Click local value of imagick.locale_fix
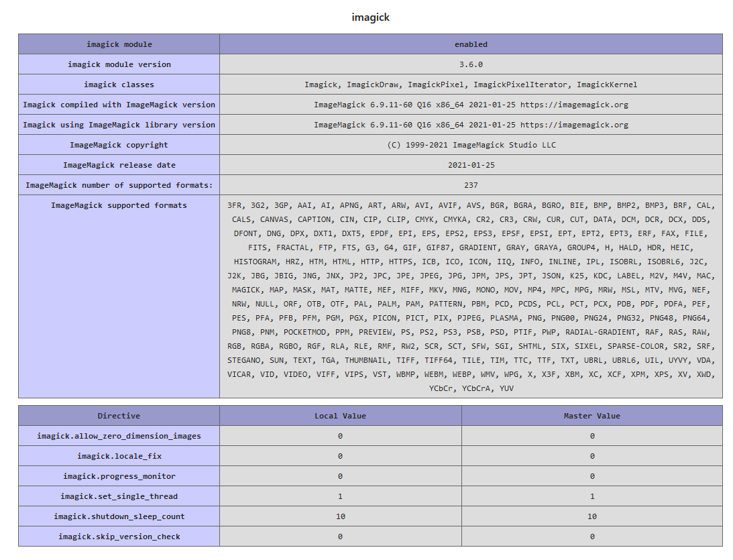 (340, 456)
